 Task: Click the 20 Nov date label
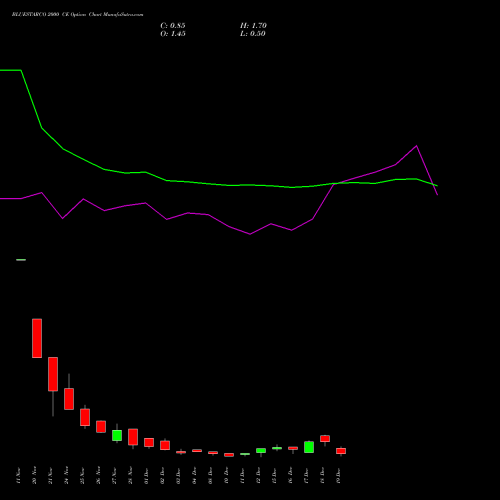coord(34,476)
